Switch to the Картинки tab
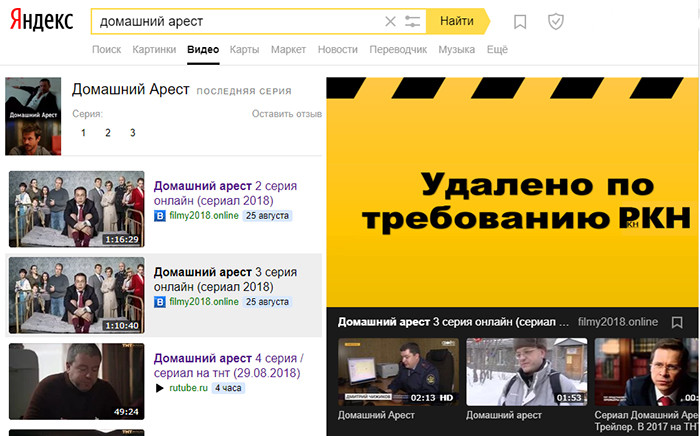700x436 pixels. click(x=154, y=49)
